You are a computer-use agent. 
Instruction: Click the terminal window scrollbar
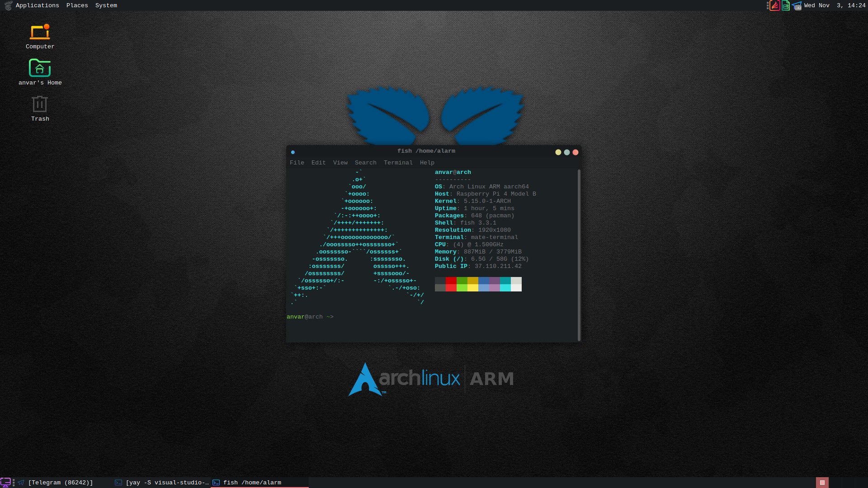coord(578,253)
